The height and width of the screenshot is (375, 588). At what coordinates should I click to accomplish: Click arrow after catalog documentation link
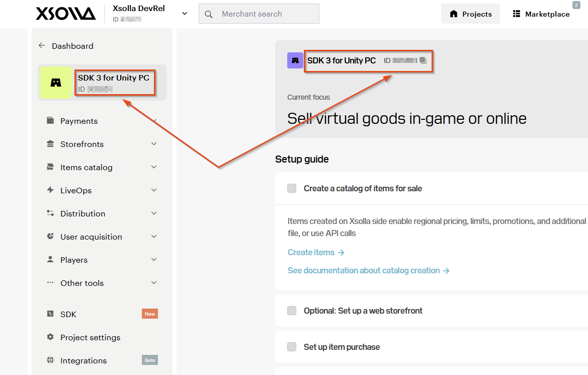click(x=446, y=271)
